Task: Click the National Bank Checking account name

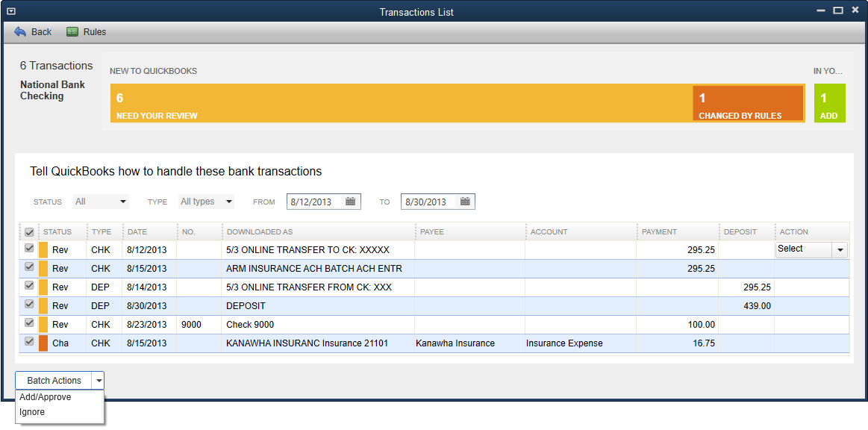Action: (x=52, y=91)
